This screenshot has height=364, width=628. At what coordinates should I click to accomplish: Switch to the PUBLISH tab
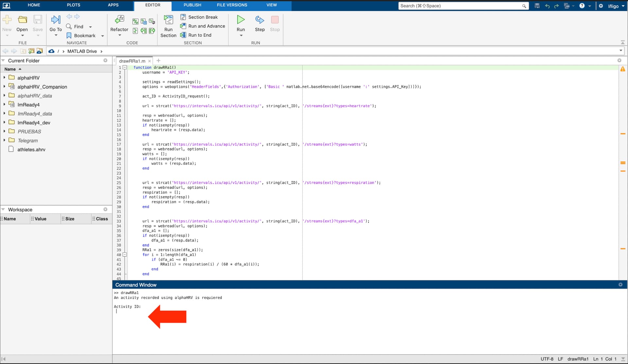(x=192, y=5)
